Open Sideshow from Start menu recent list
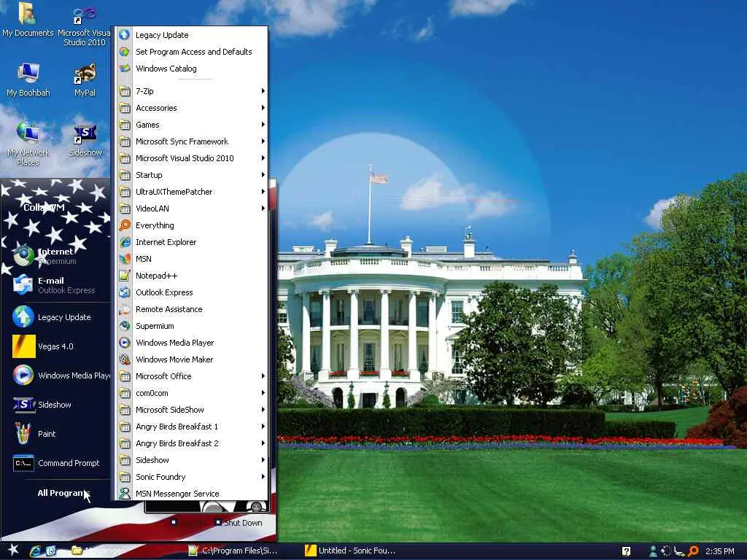 pyautogui.click(x=55, y=405)
